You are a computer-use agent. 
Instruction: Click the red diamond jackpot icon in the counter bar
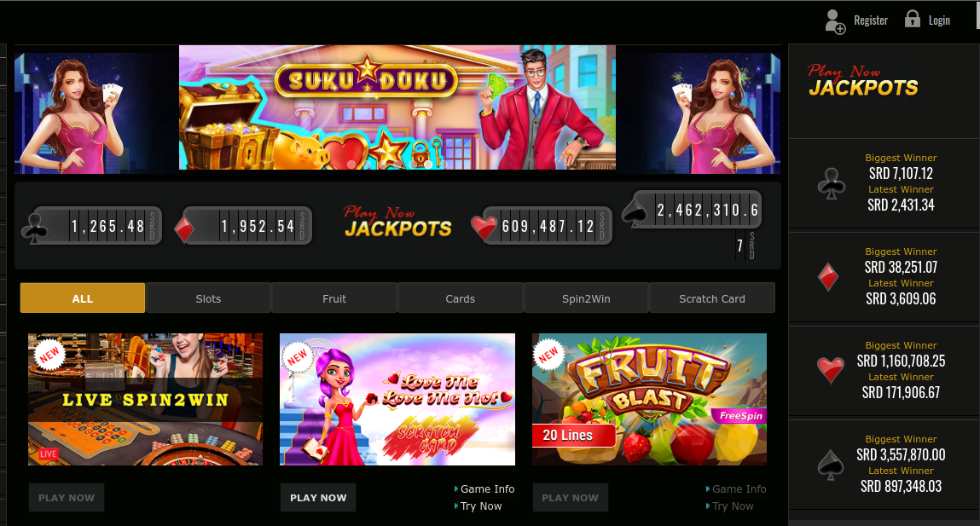(184, 229)
